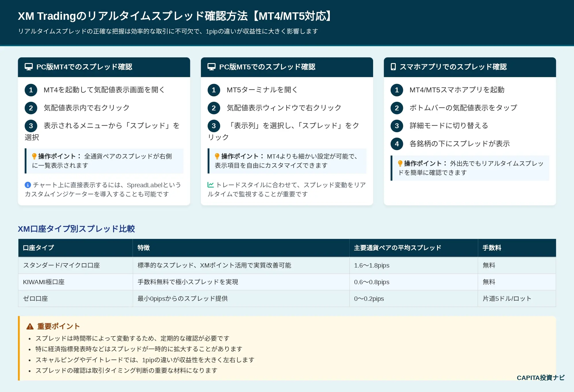This screenshot has width=574, height=392.
Task: Click the subtitle starting リアルタイムスプレッドの正確な把握
Action: coord(168,31)
